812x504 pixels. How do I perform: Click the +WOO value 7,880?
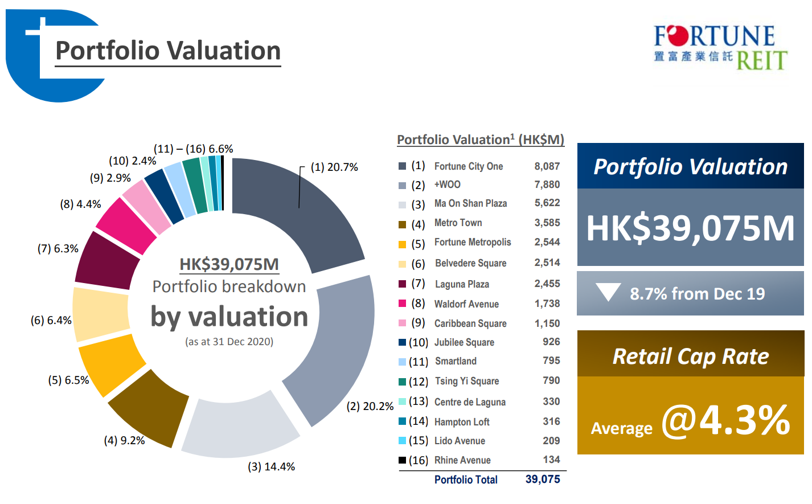pyautogui.click(x=547, y=185)
